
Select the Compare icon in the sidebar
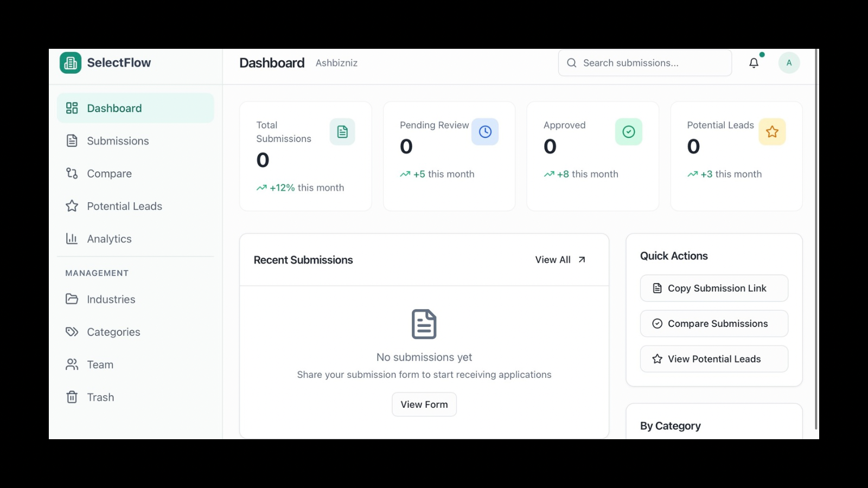coord(72,174)
